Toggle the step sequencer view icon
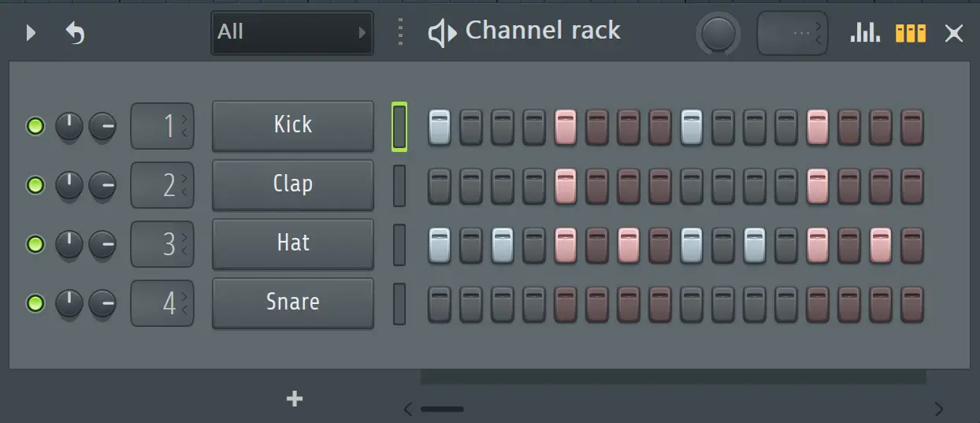Screen dimensions: 980x423 click(911, 33)
